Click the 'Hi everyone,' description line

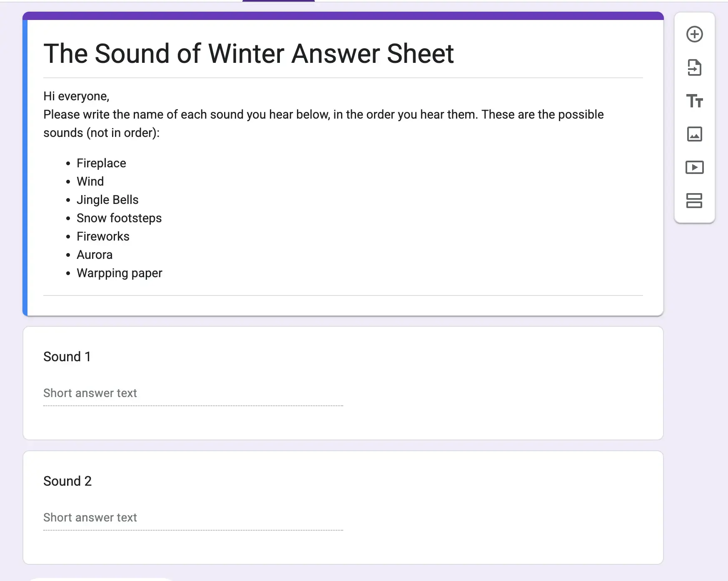pyautogui.click(x=76, y=96)
